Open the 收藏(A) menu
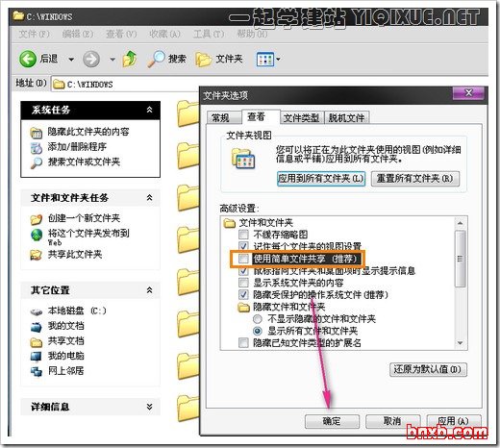 165,34
